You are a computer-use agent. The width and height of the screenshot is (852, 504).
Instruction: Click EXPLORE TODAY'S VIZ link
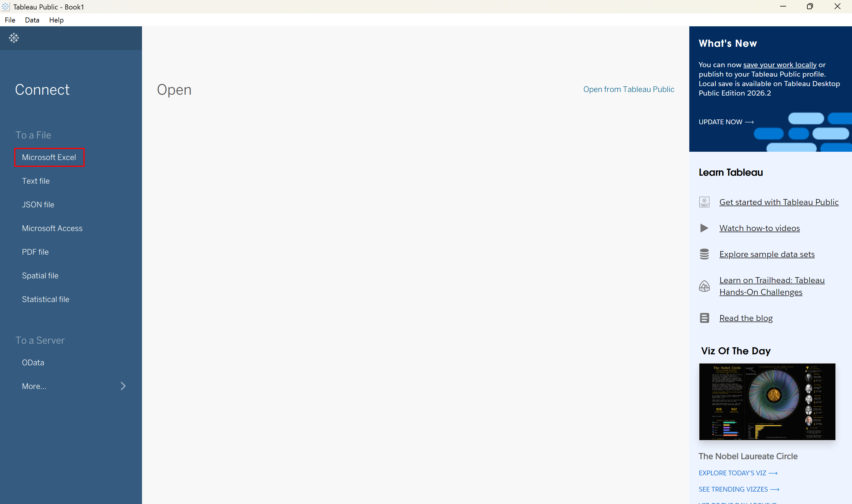[738, 473]
